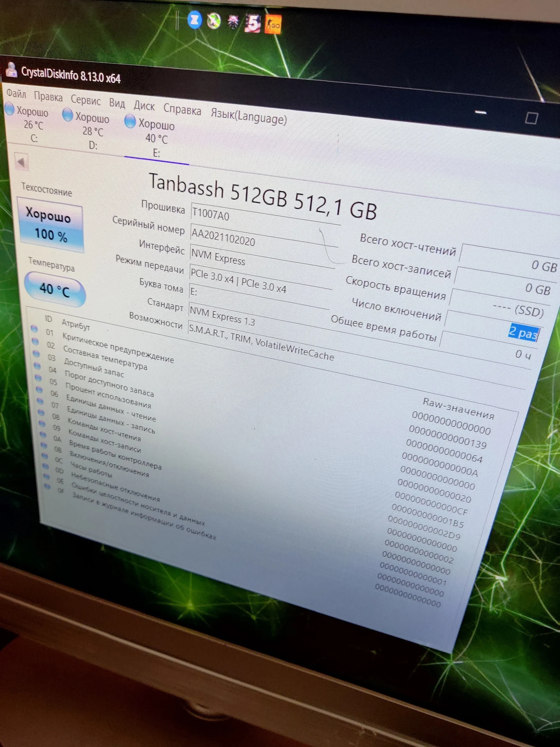Click the status orb for attribute 0A
Viewport: 560px width, 747px height.
coord(43,434)
